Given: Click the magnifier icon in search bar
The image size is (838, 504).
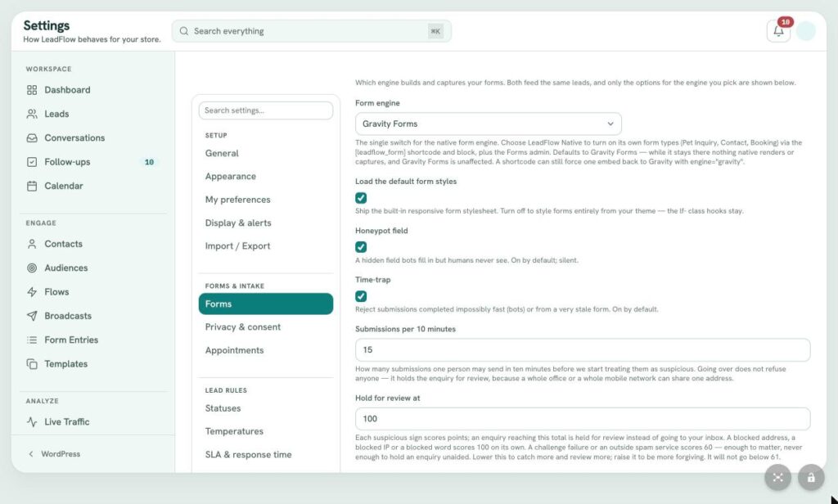Looking at the screenshot, I should tap(184, 31).
